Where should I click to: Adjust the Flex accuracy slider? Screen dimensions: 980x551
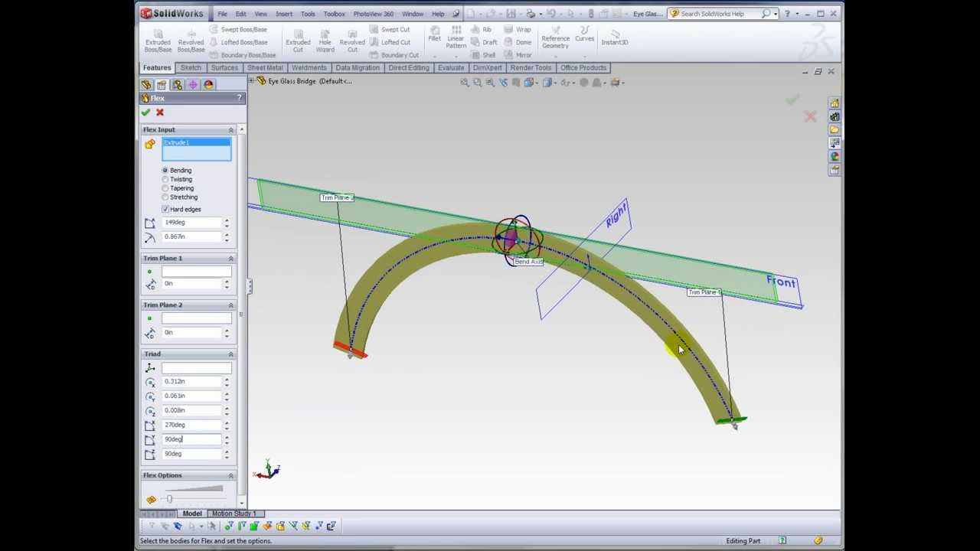pos(169,499)
